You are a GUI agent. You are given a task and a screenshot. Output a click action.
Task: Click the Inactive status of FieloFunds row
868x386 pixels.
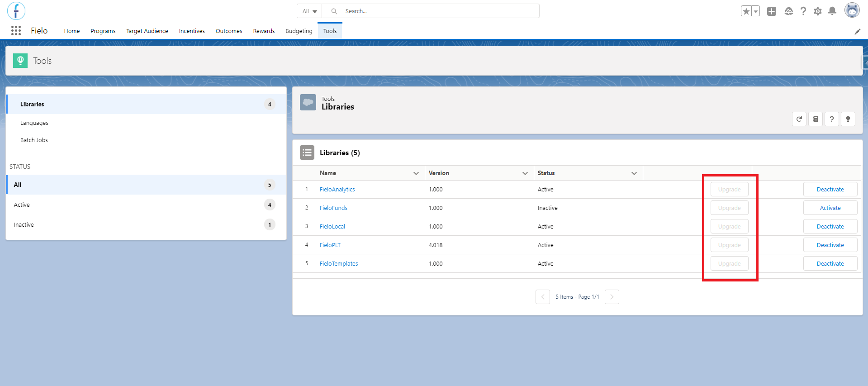pos(548,208)
